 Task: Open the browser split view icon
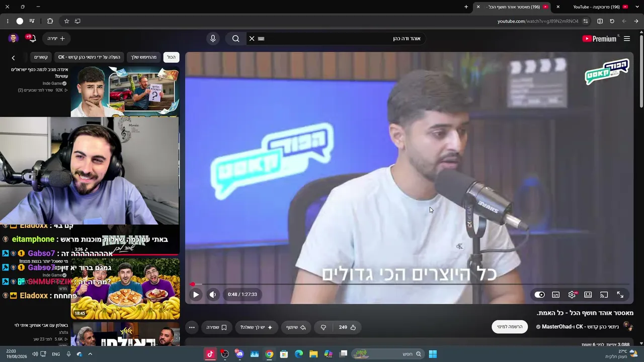[x=600, y=21]
